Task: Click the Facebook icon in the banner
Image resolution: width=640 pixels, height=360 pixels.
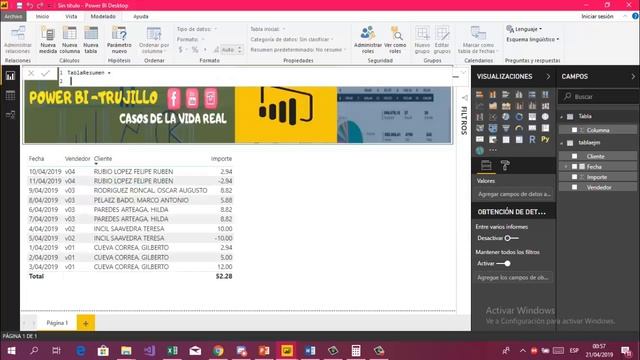Action: click(173, 98)
